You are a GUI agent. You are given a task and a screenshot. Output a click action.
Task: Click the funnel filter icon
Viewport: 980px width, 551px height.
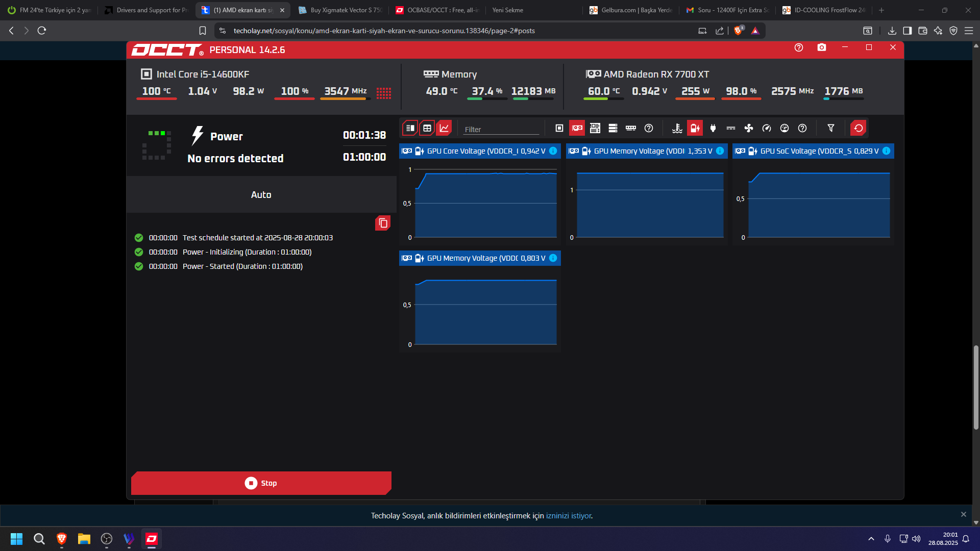click(831, 128)
